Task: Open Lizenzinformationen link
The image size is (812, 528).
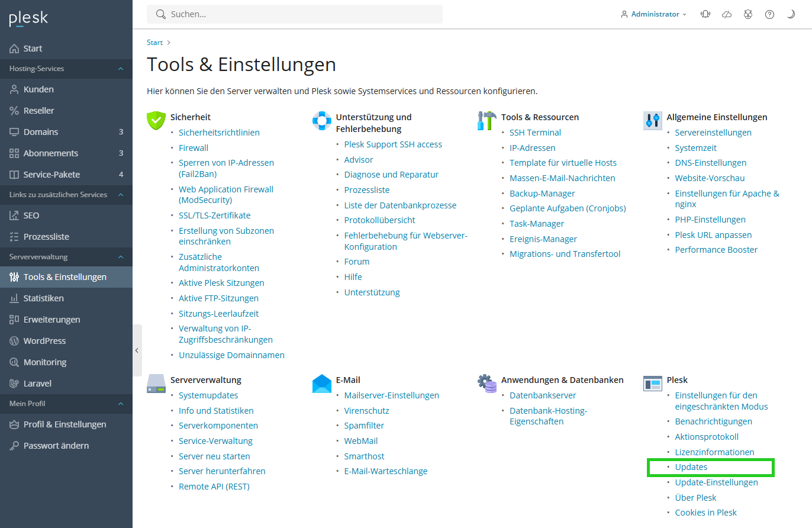Action: [x=714, y=452]
